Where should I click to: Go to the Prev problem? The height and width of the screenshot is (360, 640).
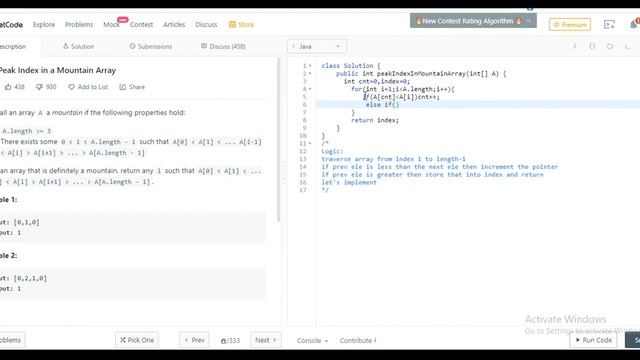click(x=194, y=340)
